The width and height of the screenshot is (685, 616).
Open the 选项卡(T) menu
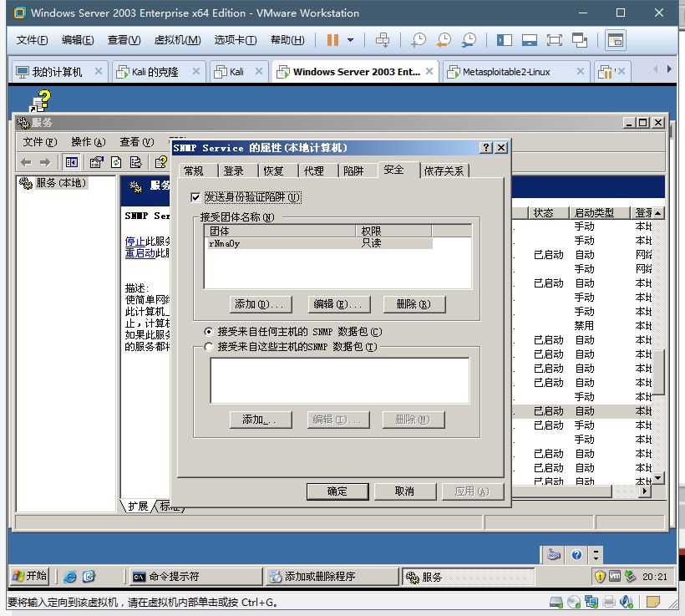click(235, 40)
